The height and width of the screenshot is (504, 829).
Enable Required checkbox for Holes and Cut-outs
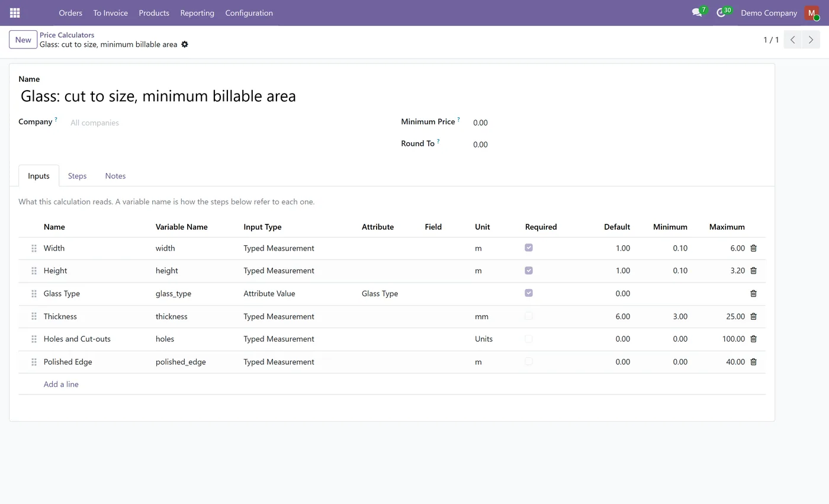pos(529,338)
